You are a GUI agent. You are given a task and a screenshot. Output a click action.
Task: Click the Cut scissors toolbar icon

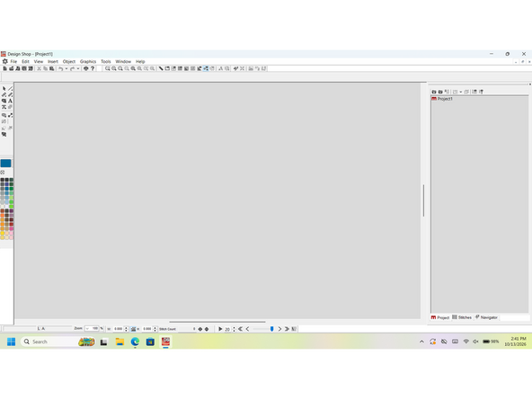39,68
